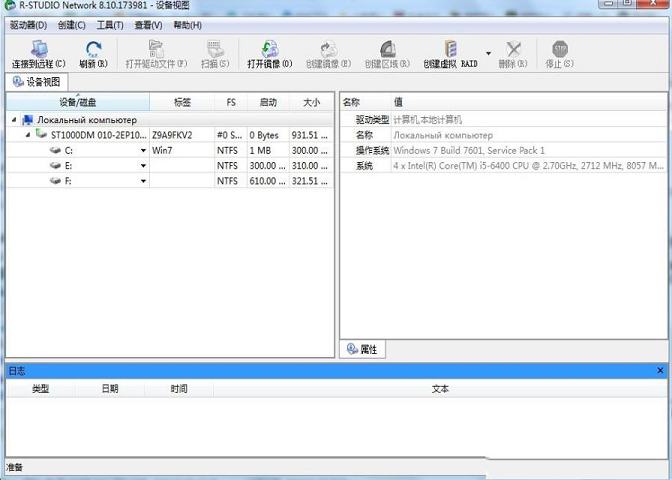Open the 驱动器(D) menu
The image size is (672, 480).
[x=28, y=25]
